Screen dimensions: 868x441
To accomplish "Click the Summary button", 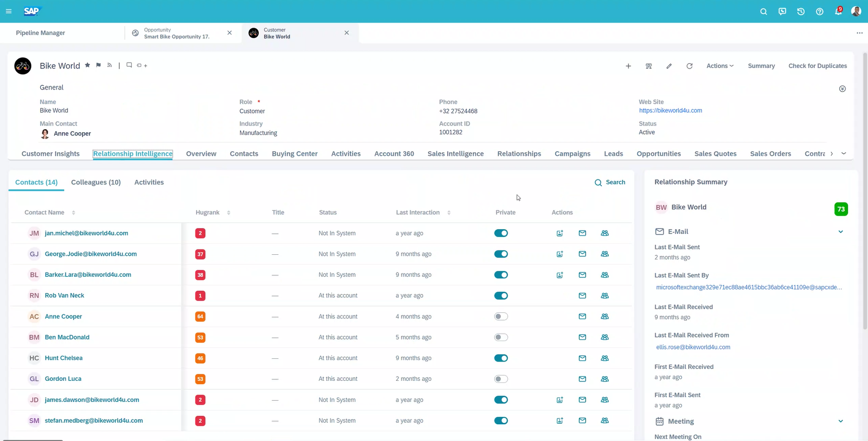I will [761, 66].
